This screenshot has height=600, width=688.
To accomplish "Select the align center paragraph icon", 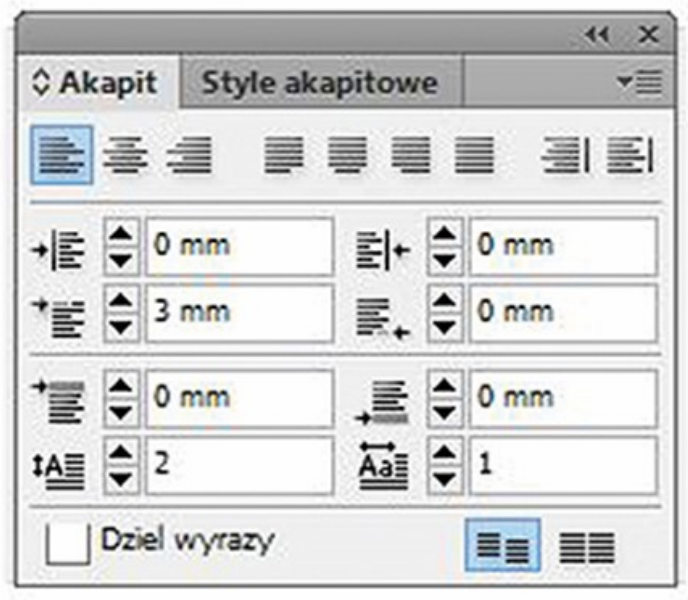I will (x=126, y=156).
